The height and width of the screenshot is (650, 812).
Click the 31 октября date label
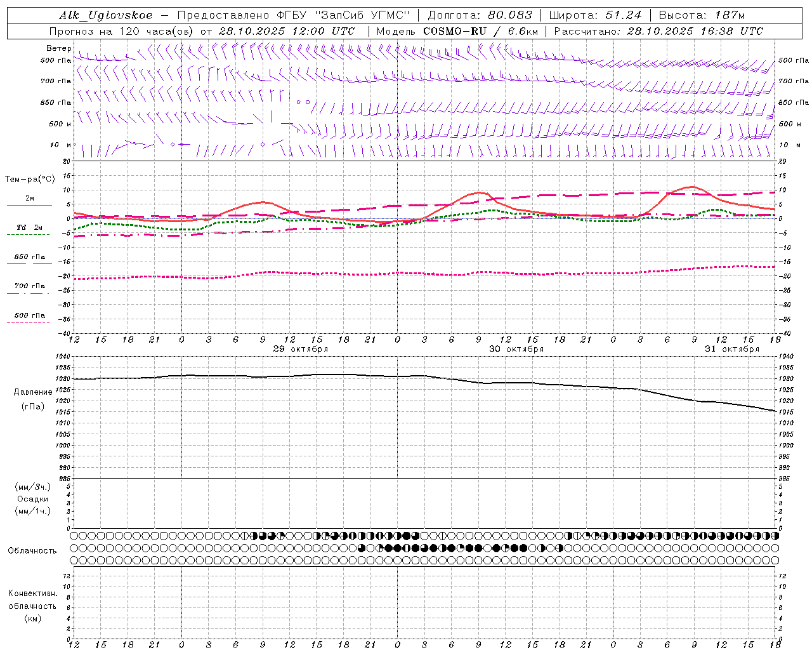(x=732, y=349)
